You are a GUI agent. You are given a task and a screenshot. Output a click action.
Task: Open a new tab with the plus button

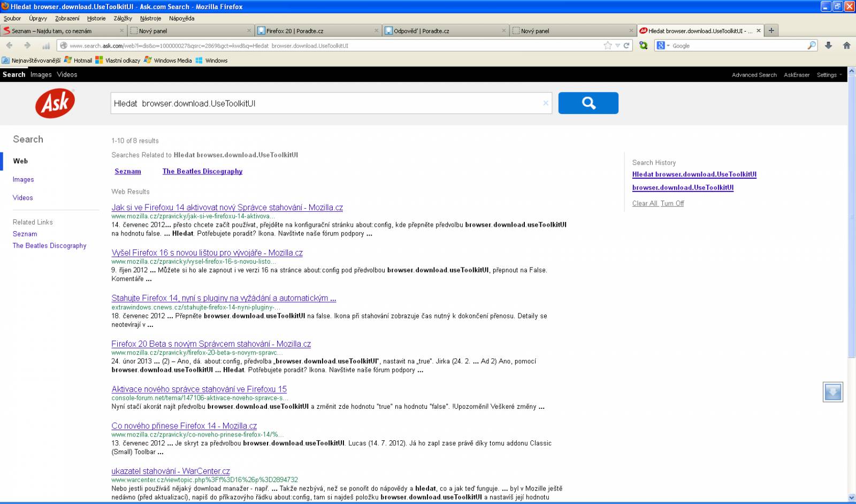pos(771,30)
